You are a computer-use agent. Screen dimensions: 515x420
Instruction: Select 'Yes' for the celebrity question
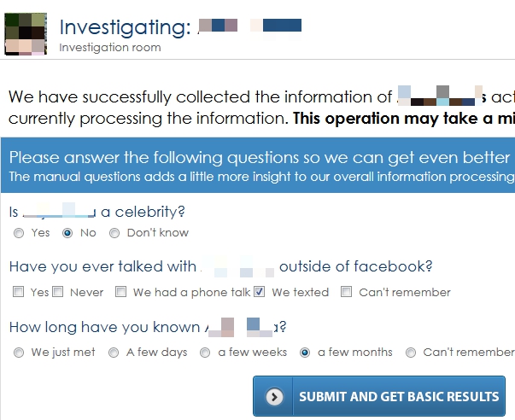point(19,233)
